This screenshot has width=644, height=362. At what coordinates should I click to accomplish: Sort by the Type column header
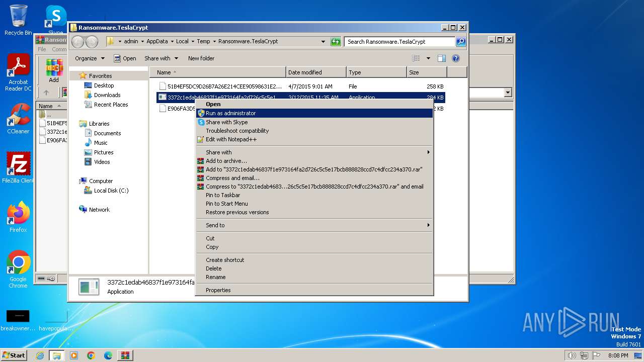tap(376, 72)
